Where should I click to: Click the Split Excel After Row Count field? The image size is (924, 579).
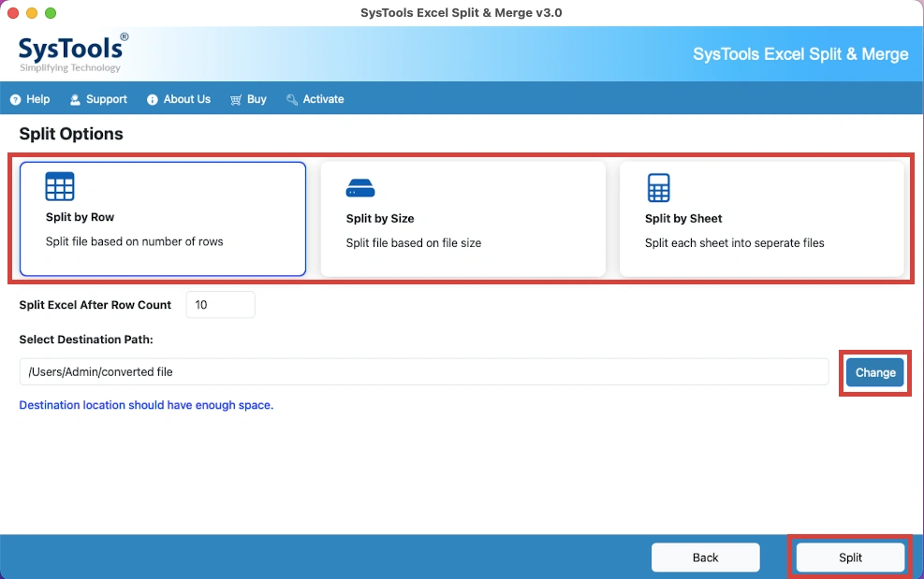click(220, 305)
